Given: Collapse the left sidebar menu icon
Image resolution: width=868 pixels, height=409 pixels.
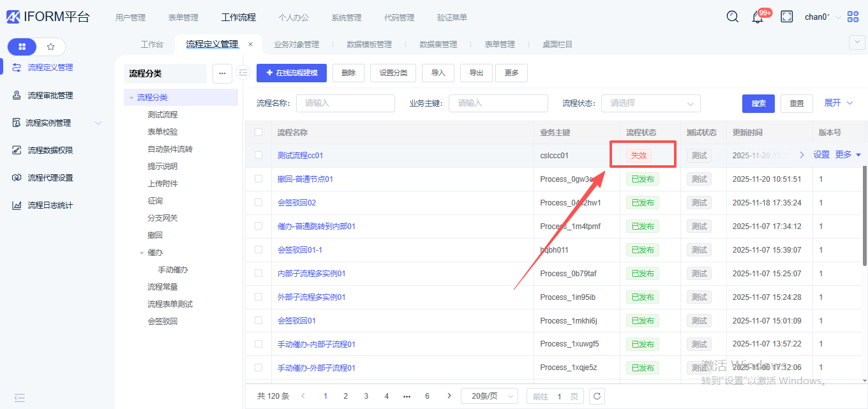Looking at the screenshot, I should 19,398.
